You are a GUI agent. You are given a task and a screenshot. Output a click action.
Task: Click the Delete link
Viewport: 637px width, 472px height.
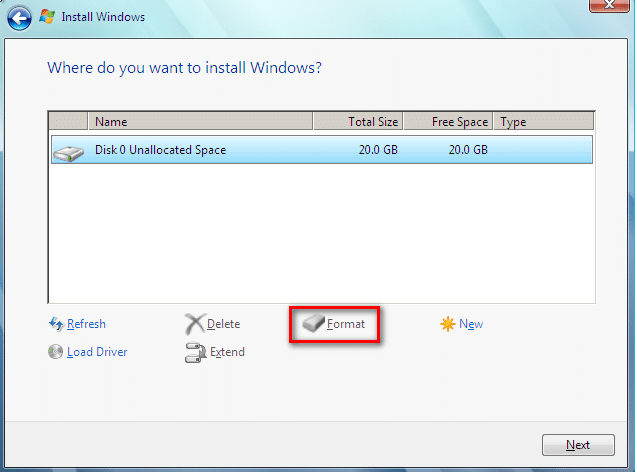(223, 324)
